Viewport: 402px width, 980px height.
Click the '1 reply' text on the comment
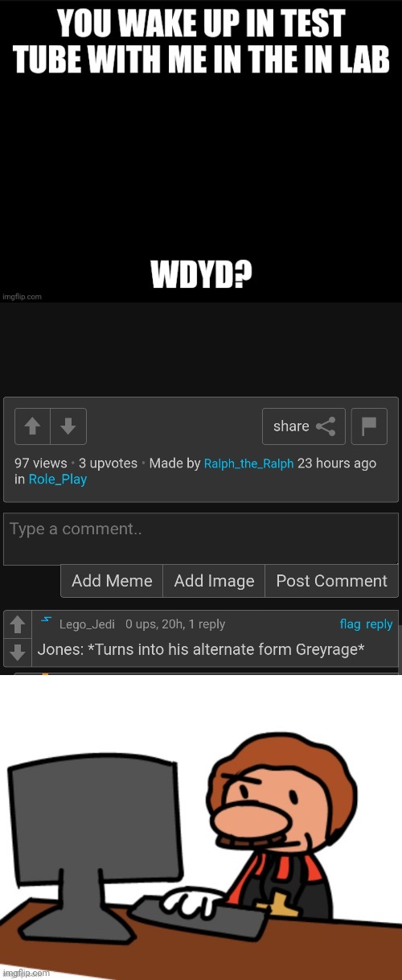(x=204, y=624)
